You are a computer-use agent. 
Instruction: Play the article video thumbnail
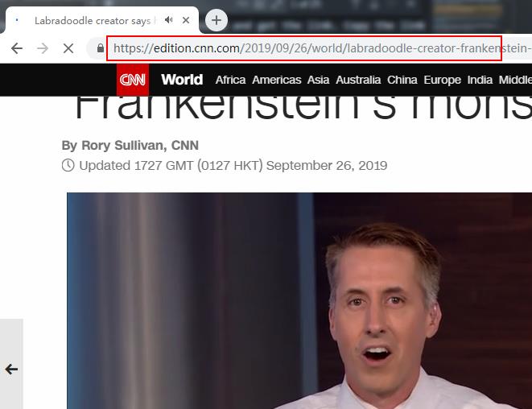point(299,301)
